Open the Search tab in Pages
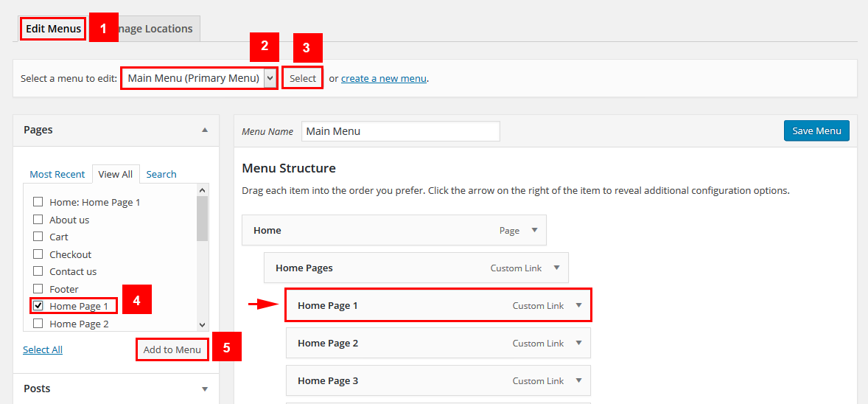The image size is (868, 404). tap(161, 174)
